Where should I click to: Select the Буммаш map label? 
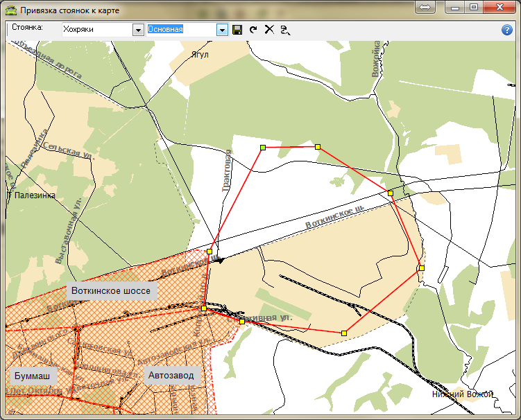point(32,376)
